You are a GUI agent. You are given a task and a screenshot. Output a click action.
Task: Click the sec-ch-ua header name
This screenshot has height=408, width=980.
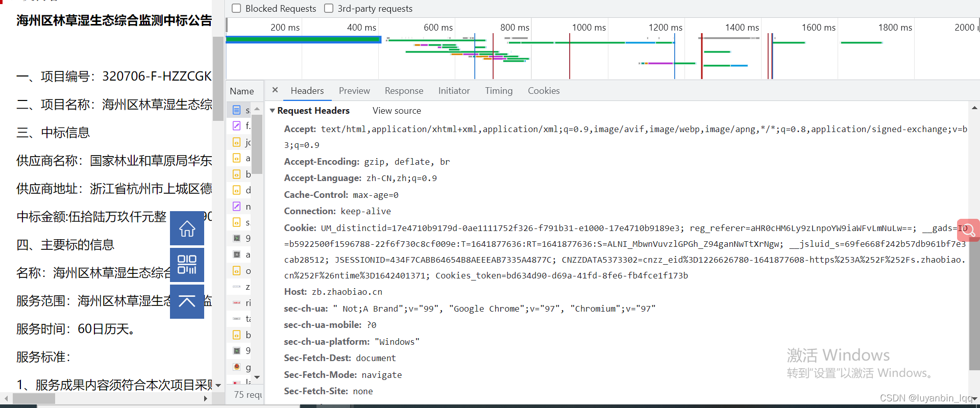pyautogui.click(x=306, y=309)
